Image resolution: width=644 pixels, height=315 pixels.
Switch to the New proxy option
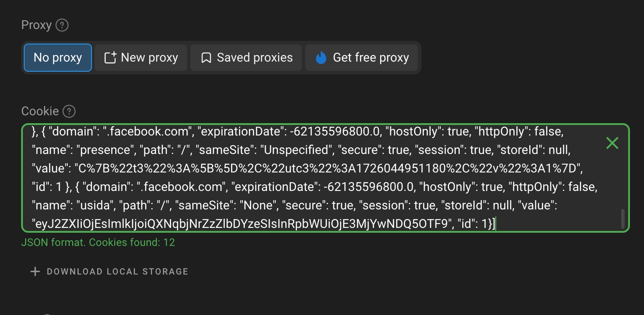(x=141, y=58)
